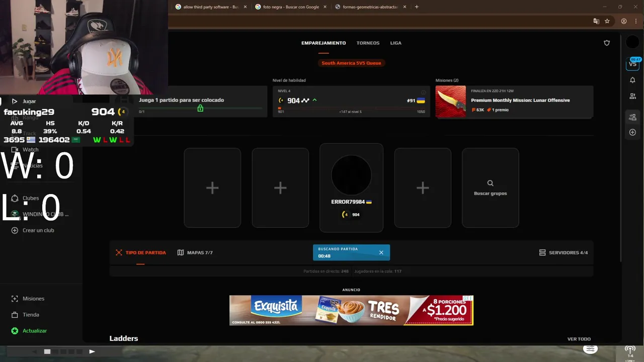Click the ERROR79984 player card
This screenshot has height=362, width=644.
click(x=351, y=188)
